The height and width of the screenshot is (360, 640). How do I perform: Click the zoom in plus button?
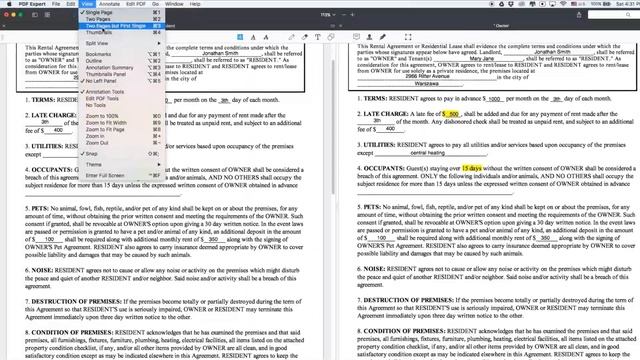pyautogui.click(x=352, y=15)
